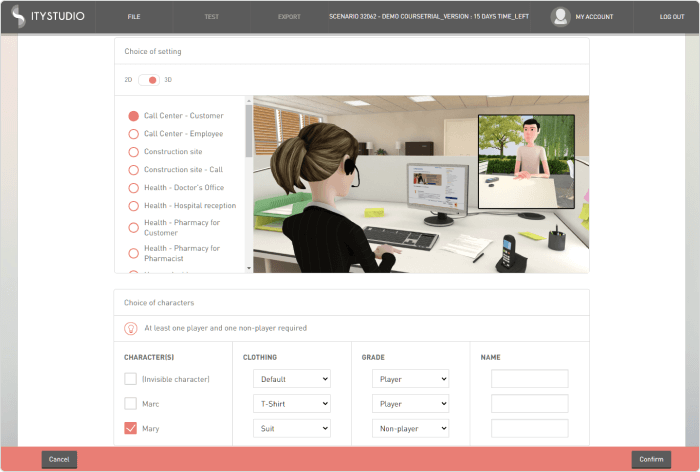Open grade dropdown for Invisible character
The width and height of the screenshot is (700, 472).
point(411,379)
